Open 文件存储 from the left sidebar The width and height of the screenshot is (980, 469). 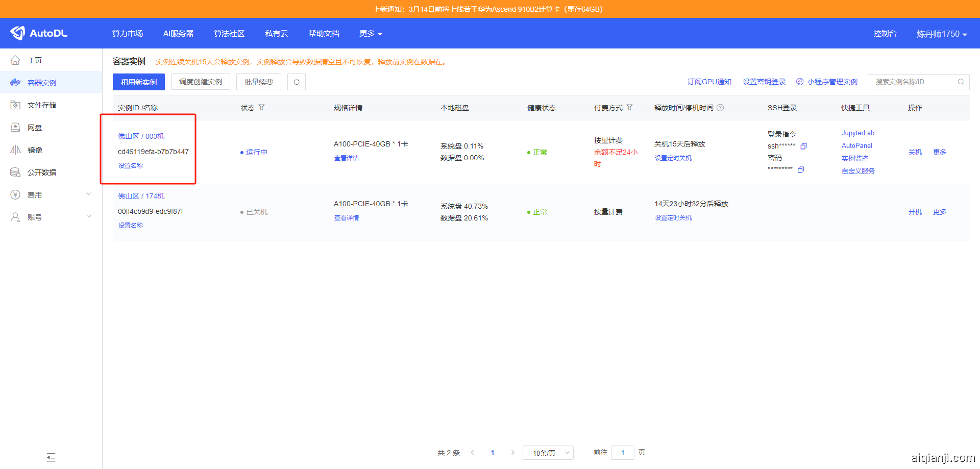click(41, 105)
